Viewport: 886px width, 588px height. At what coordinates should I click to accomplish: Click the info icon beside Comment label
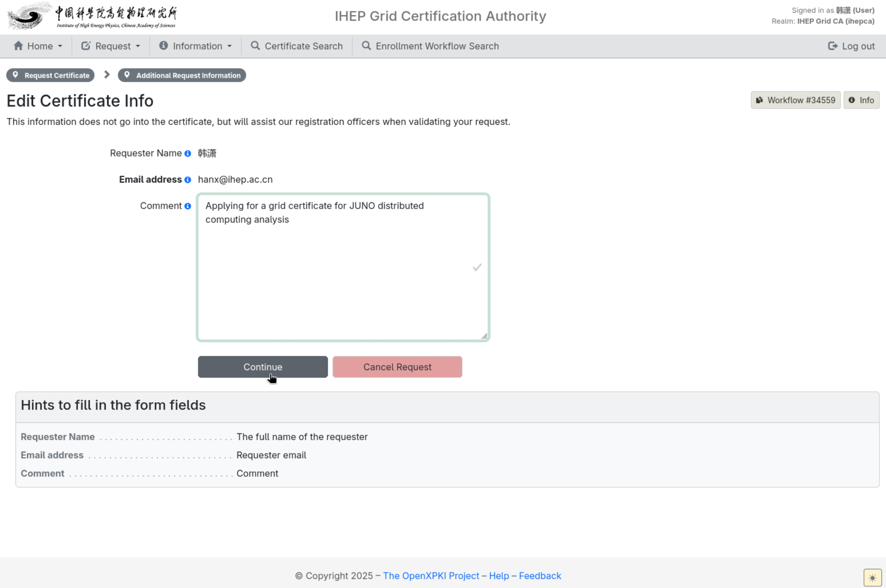pyautogui.click(x=188, y=206)
